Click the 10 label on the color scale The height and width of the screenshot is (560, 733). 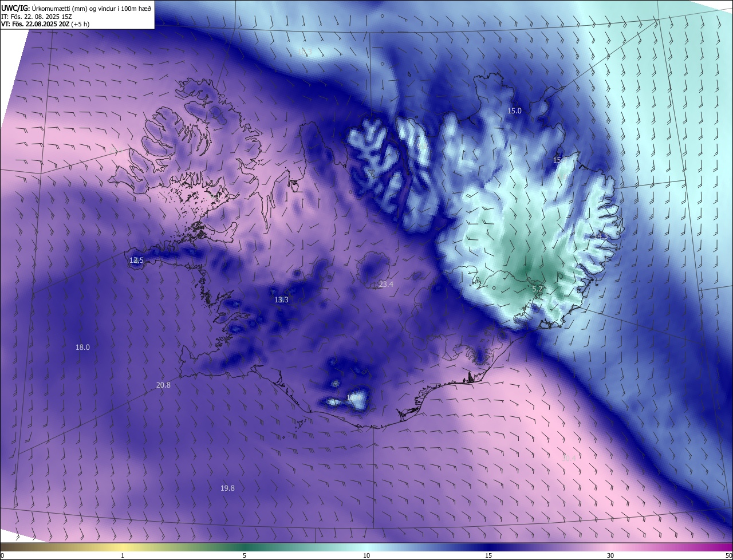[366, 556]
